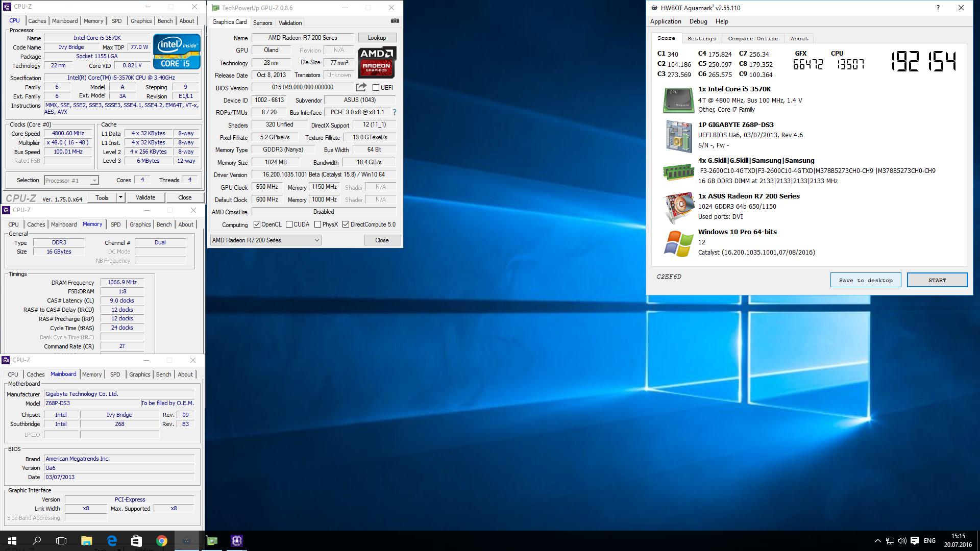
Task: Switch to the GPU-Z taskbar icon
Action: (x=211, y=541)
